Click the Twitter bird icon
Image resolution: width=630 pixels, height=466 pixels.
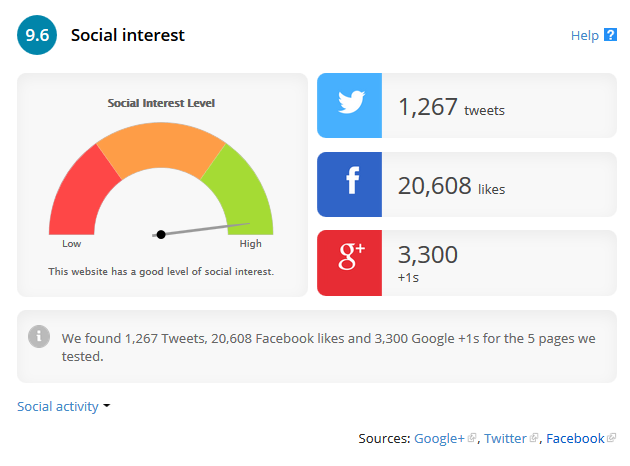349,105
